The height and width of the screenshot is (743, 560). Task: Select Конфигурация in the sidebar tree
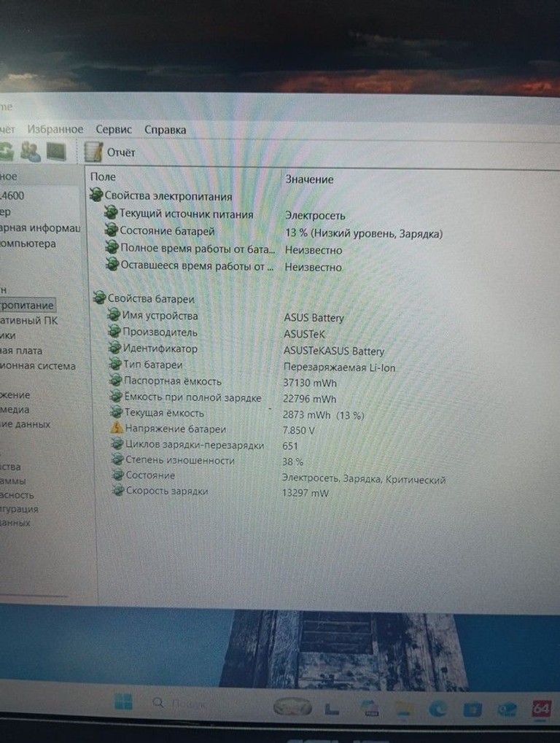click(20, 509)
